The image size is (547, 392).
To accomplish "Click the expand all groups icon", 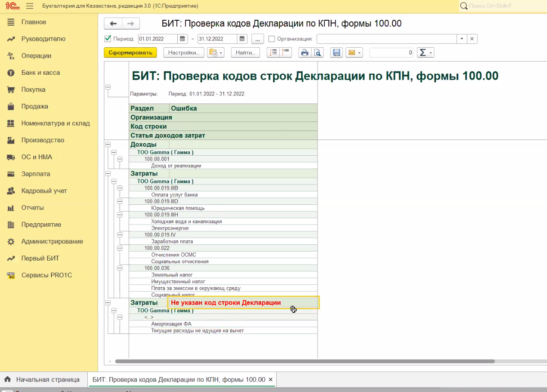I will (x=273, y=53).
